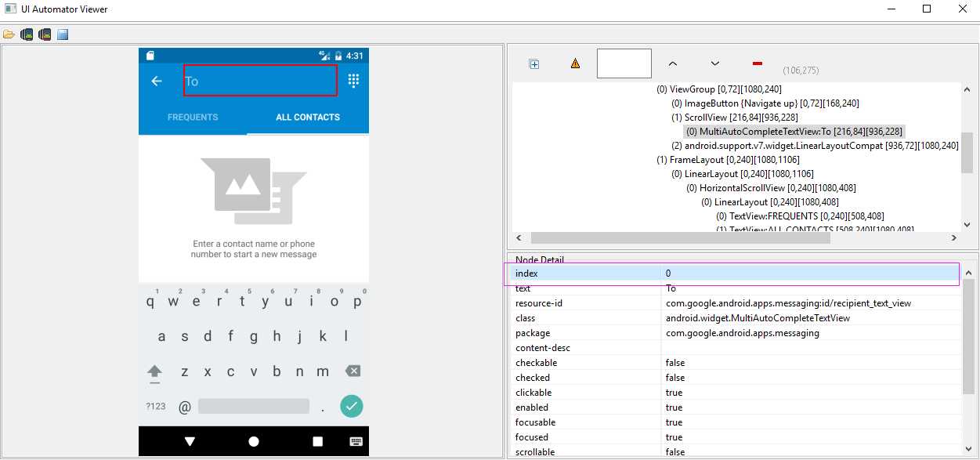
Task: Click the To recipient field in the phone preview
Action: click(x=260, y=81)
